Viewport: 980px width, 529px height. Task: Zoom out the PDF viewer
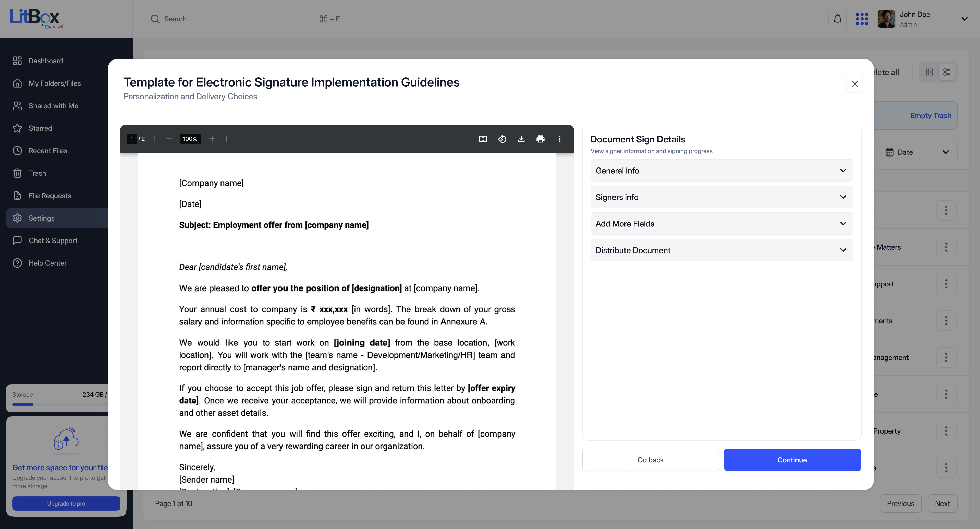click(169, 139)
